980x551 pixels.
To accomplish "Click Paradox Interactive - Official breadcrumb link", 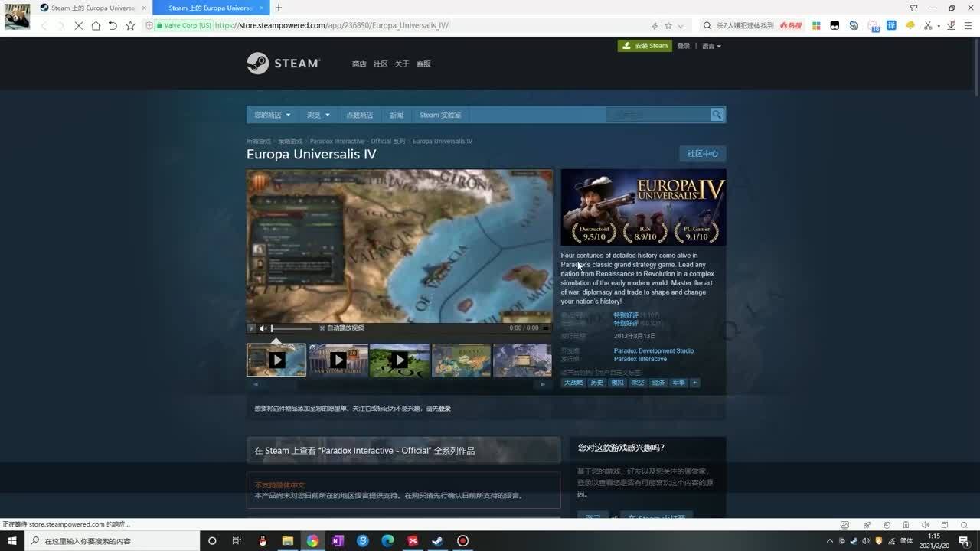I will [x=358, y=142].
